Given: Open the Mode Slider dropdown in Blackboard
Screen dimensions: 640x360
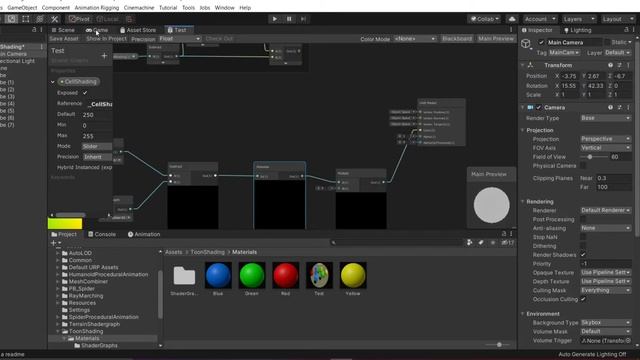Looking at the screenshot, I should click(x=97, y=146).
